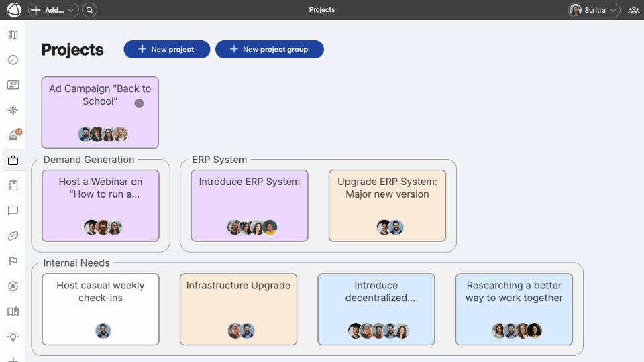Open the Upgrade ERP System project card
The width and height of the screenshot is (644, 362).
pyautogui.click(x=387, y=205)
